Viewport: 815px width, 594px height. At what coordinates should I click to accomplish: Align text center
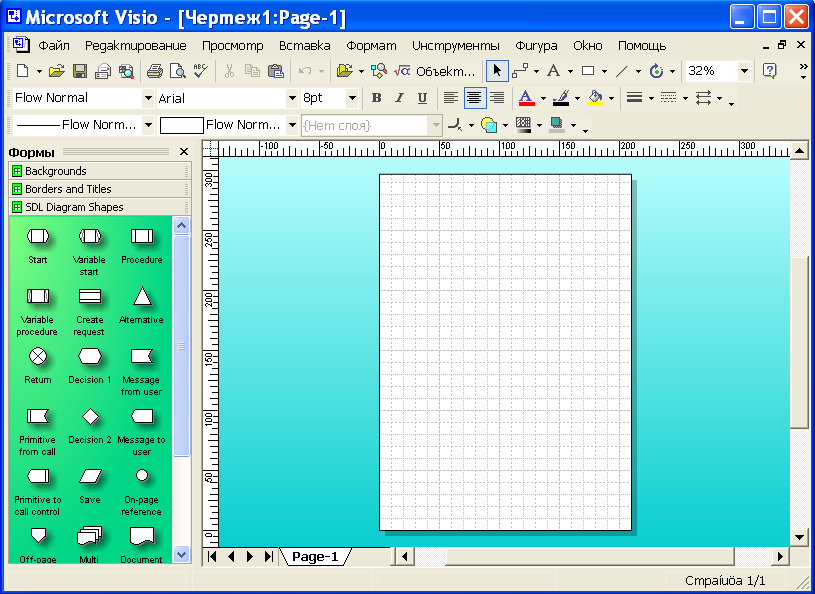pos(474,98)
